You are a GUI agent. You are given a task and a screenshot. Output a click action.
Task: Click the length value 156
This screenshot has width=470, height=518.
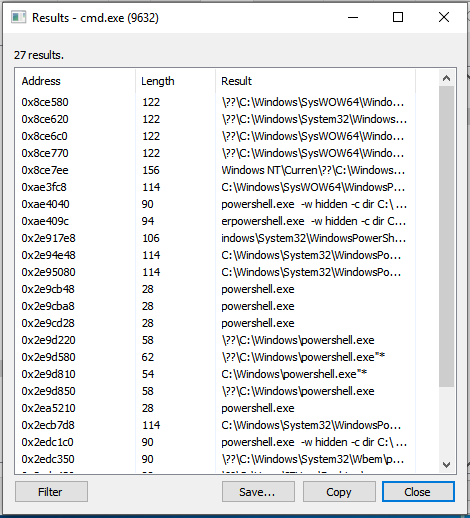[x=151, y=170]
